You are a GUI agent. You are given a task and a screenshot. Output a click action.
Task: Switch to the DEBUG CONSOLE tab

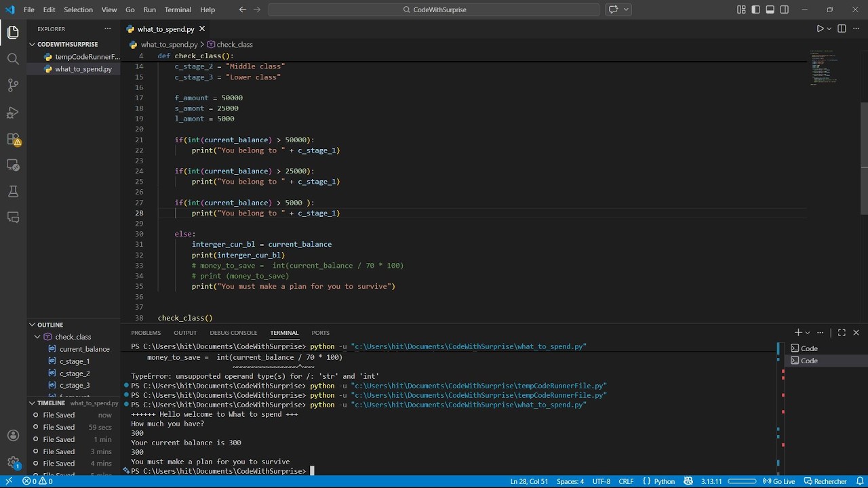[233, 333]
